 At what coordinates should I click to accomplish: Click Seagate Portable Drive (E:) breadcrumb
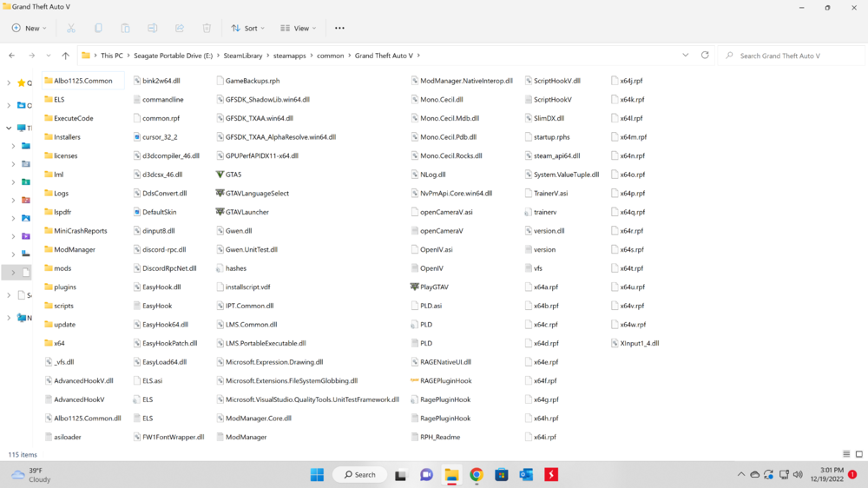coord(174,56)
